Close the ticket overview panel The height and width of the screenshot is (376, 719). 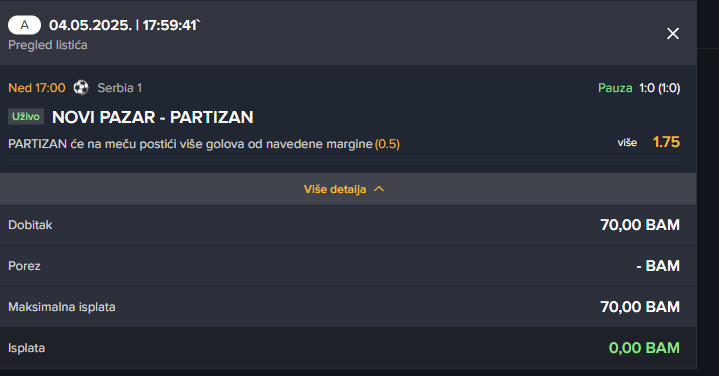point(673,33)
